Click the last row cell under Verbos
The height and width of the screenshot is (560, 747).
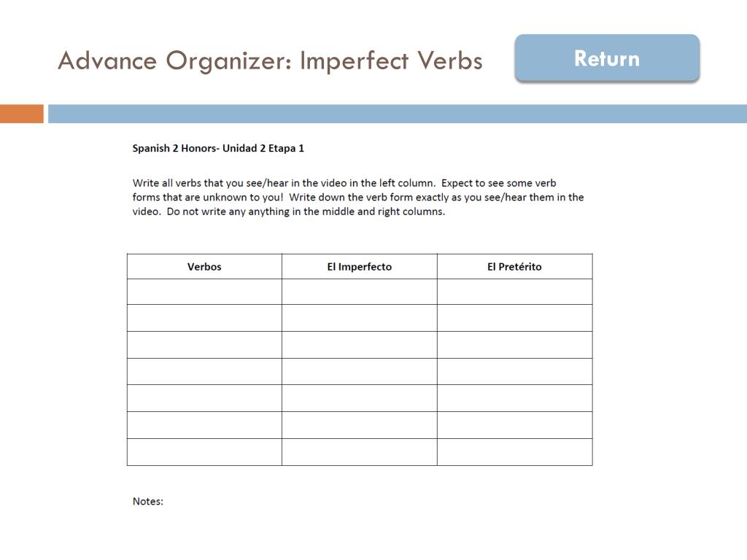point(204,452)
